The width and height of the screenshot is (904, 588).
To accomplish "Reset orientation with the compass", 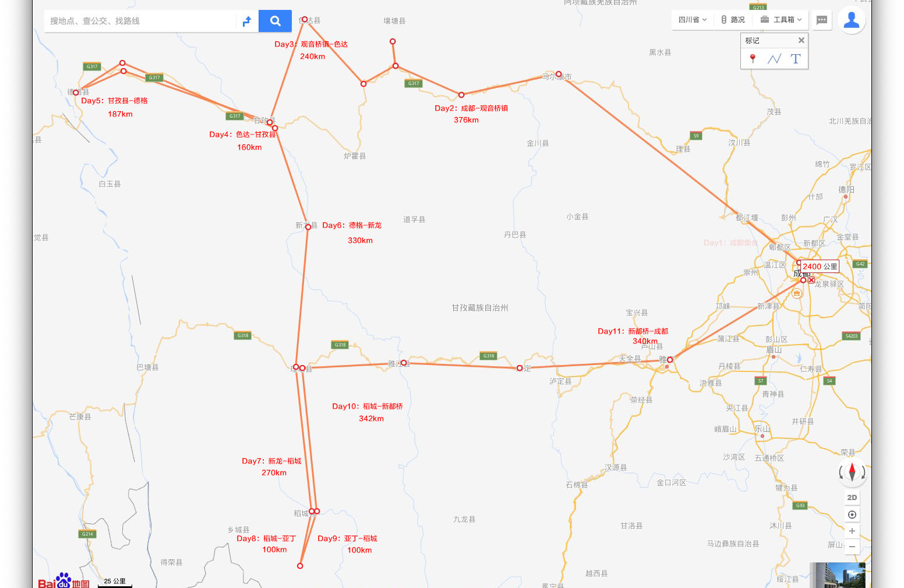I will (852, 472).
